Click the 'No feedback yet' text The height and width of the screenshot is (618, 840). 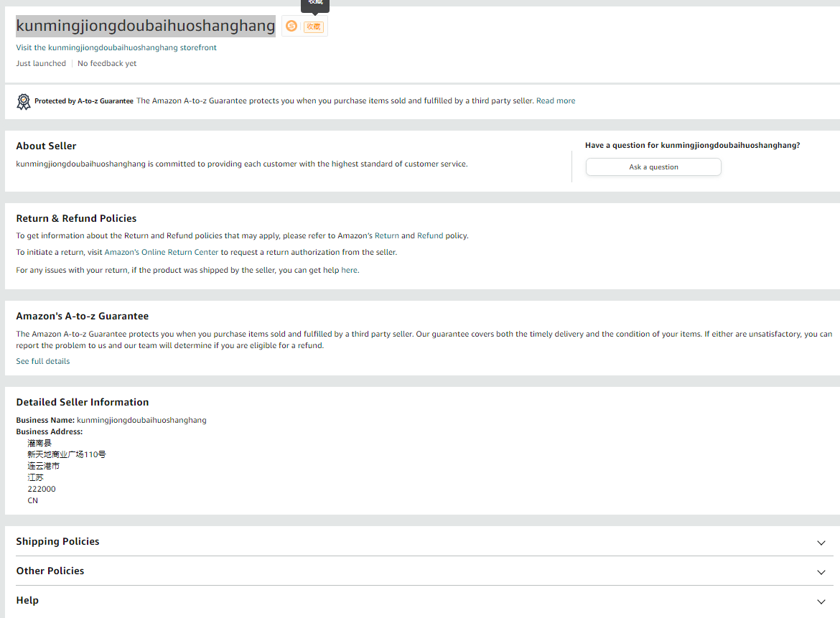pyautogui.click(x=107, y=63)
